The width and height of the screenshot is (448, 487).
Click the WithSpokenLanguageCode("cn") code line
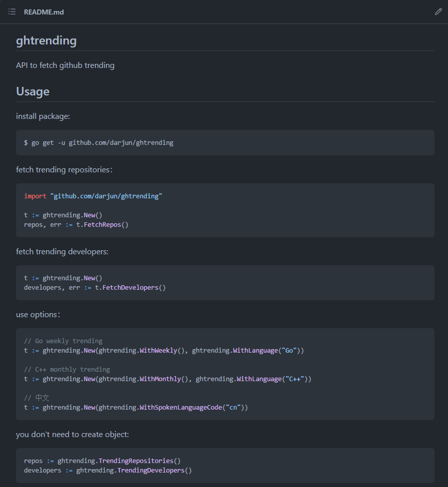[136, 407]
